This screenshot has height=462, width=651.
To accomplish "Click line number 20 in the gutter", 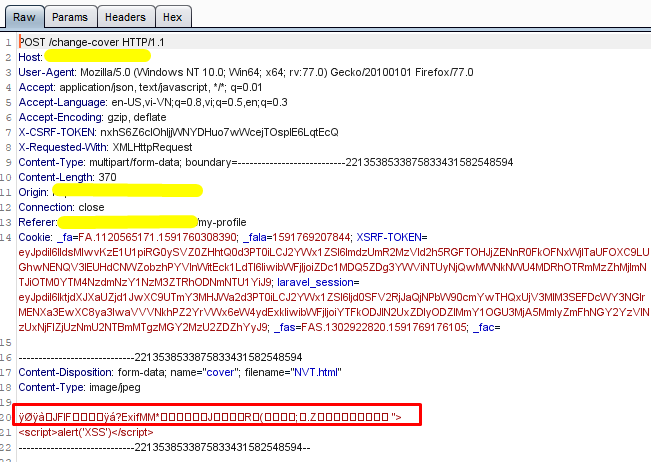I will (x=6, y=417).
